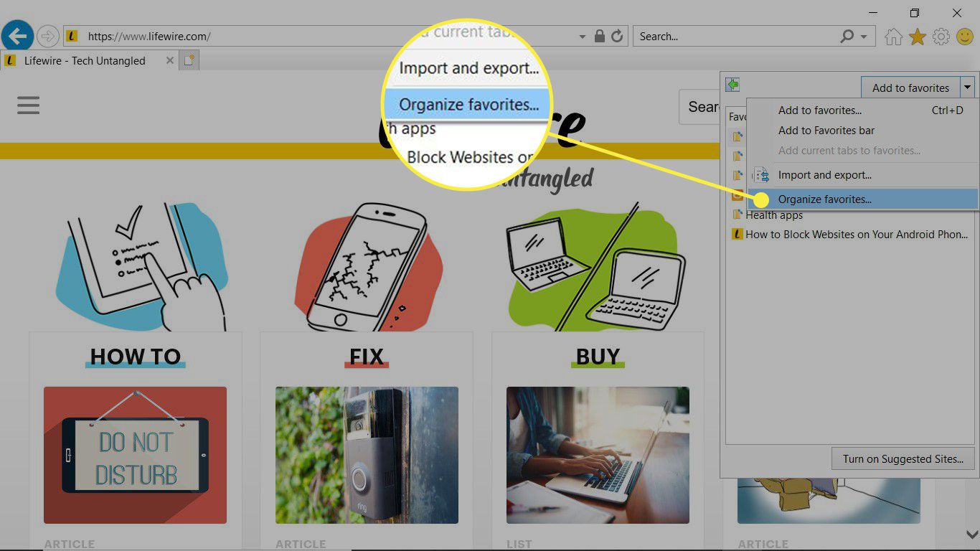Click the browser Back arrow button
The width and height of the screenshot is (980, 551).
click(x=17, y=35)
